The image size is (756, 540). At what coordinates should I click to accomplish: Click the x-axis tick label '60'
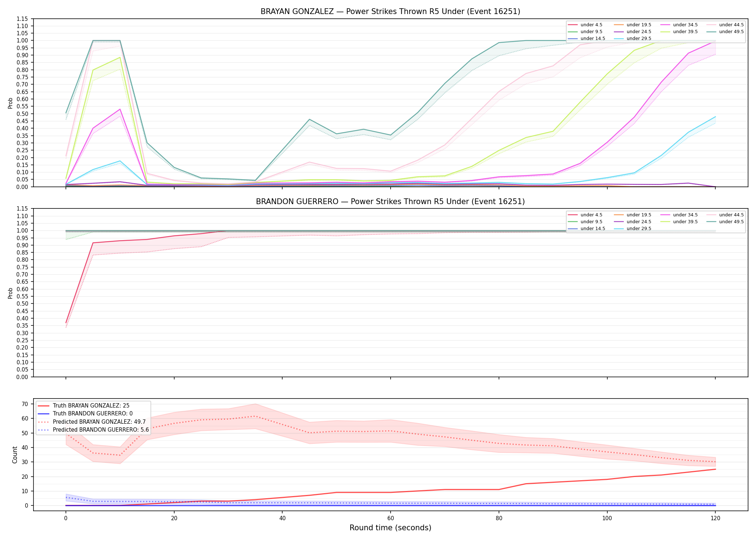pos(391,518)
